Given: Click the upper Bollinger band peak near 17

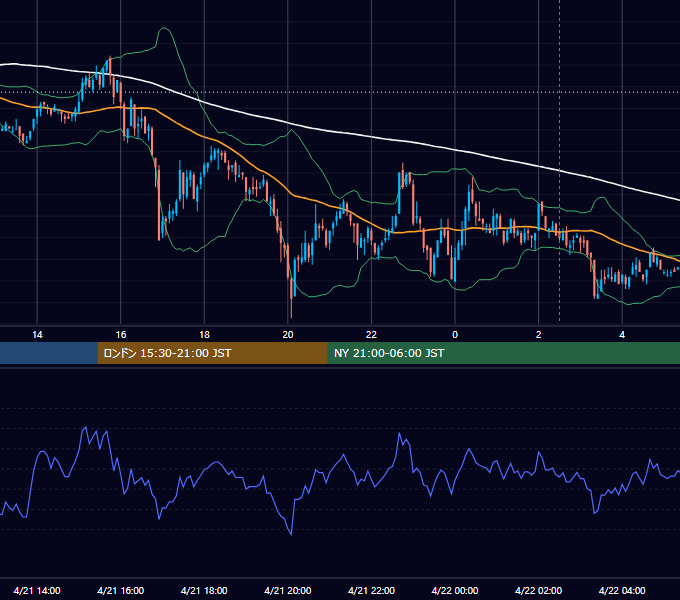Looking at the screenshot, I should [x=164, y=29].
